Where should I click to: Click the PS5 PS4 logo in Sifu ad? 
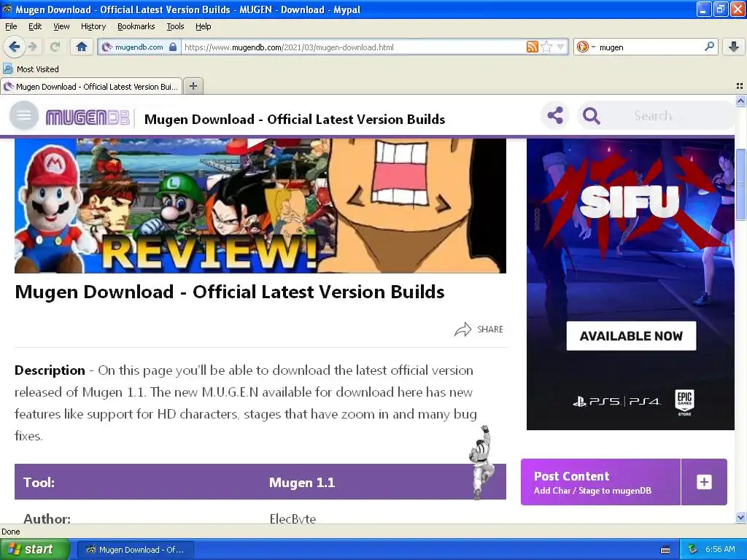pyautogui.click(x=616, y=402)
